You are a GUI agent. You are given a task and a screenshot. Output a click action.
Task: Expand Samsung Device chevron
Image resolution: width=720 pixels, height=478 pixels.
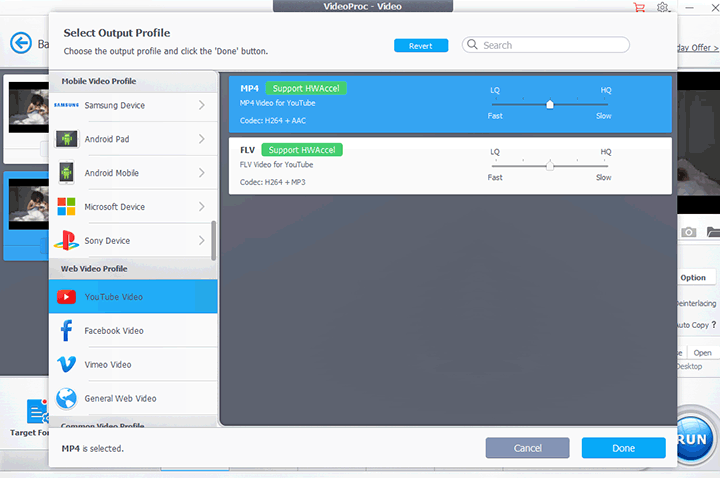point(202,105)
